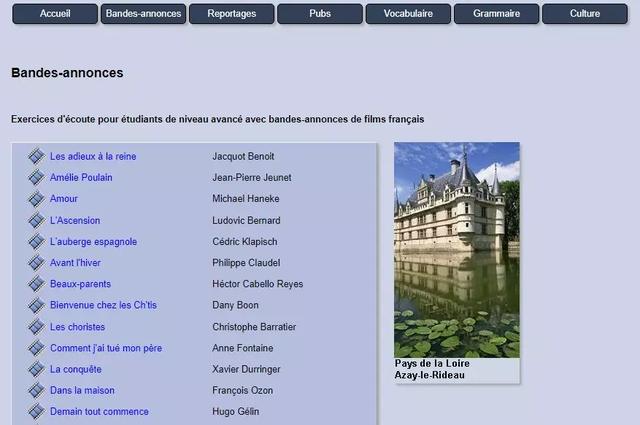Open the Avant l'hiver link
640x425 pixels.
(75, 263)
